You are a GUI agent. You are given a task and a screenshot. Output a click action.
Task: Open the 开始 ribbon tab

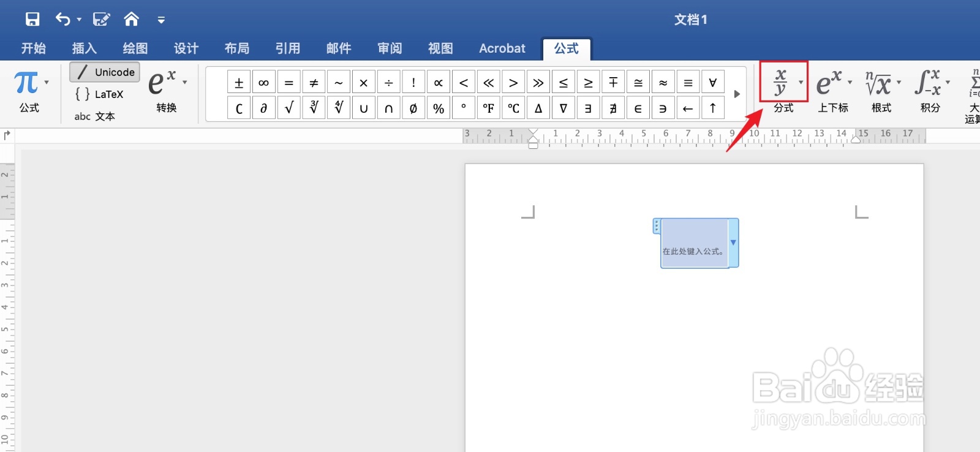click(34, 48)
